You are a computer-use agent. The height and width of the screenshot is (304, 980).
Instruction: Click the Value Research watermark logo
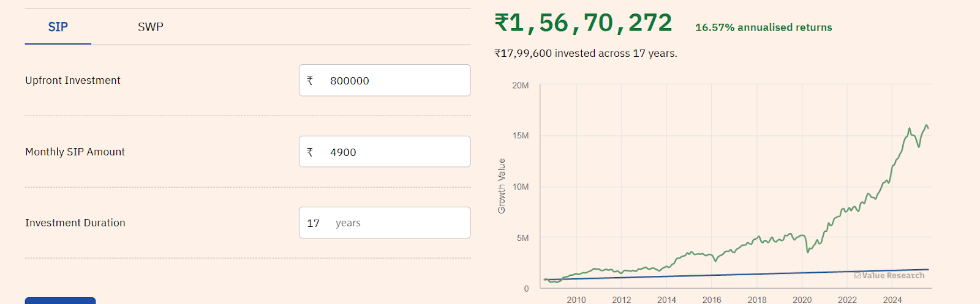point(889,275)
